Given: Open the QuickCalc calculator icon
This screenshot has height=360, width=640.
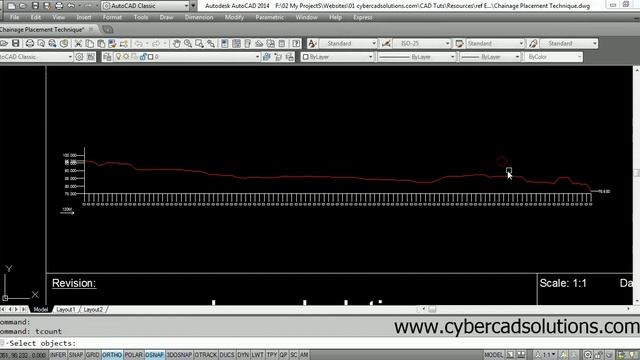Looking at the screenshot, I should click(x=282, y=43).
